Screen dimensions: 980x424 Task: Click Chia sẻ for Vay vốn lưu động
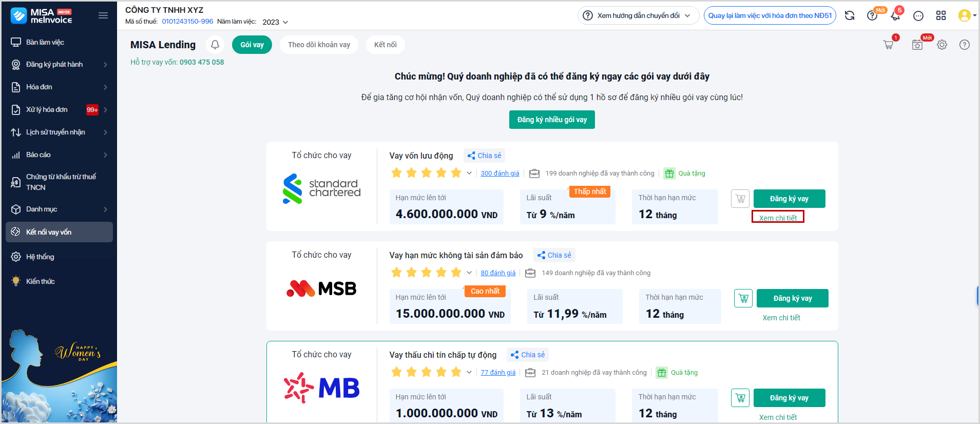(x=484, y=156)
